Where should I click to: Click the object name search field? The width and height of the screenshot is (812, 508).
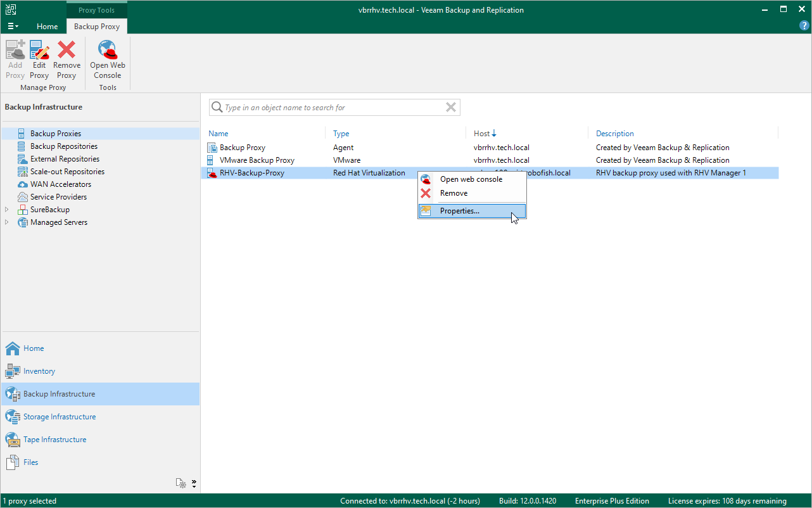329,108
